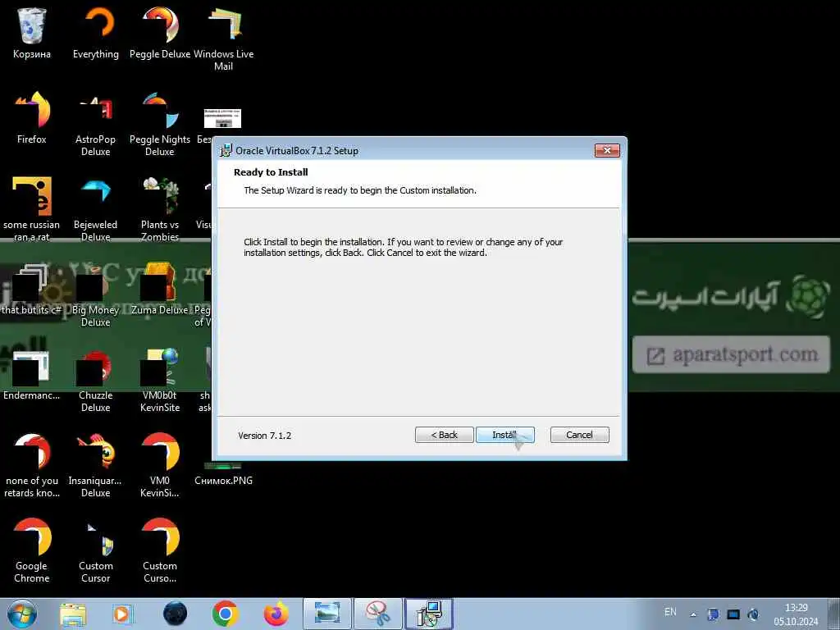This screenshot has height=630, width=840.
Task: Select the VM0 KevinSi... shortcut icon
Action: click(x=160, y=465)
